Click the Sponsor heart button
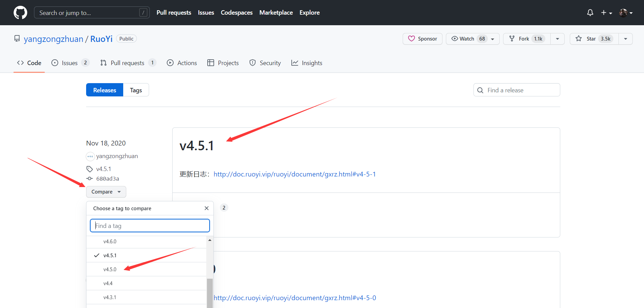This screenshot has height=308, width=644. (x=422, y=39)
